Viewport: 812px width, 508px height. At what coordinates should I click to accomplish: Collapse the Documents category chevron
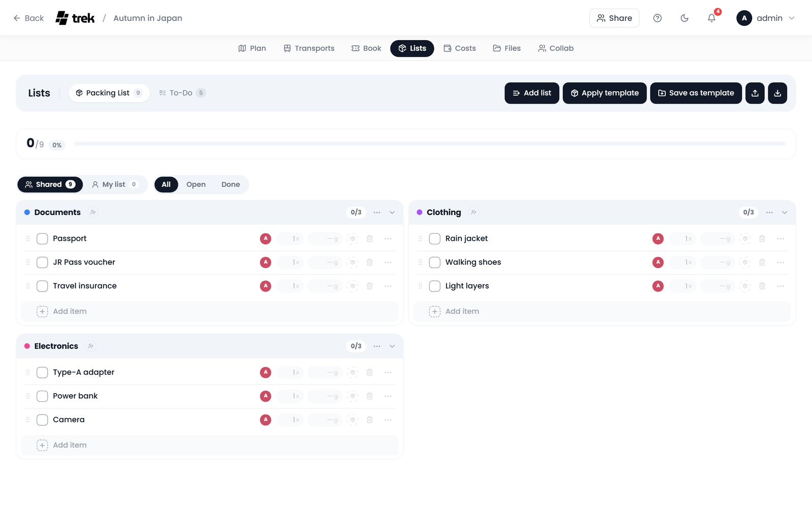(x=392, y=212)
